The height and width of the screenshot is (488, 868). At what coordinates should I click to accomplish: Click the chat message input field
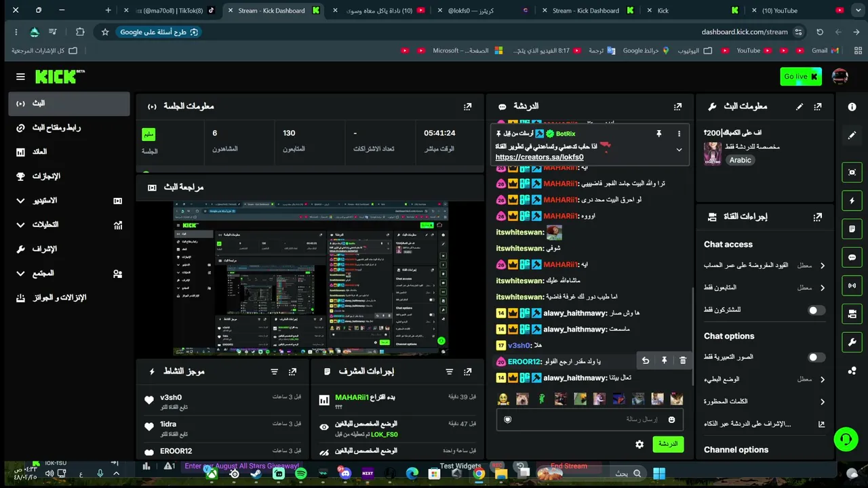[589, 420]
